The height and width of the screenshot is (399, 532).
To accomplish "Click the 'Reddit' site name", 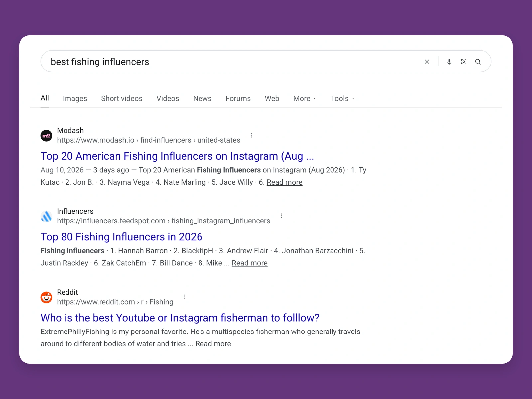I will (x=67, y=292).
